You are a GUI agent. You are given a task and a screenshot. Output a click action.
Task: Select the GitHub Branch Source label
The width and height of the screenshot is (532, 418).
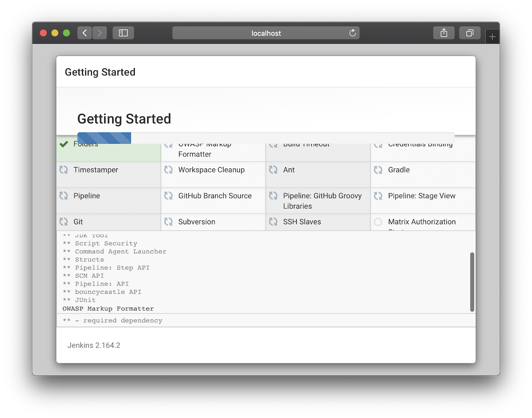[215, 196]
